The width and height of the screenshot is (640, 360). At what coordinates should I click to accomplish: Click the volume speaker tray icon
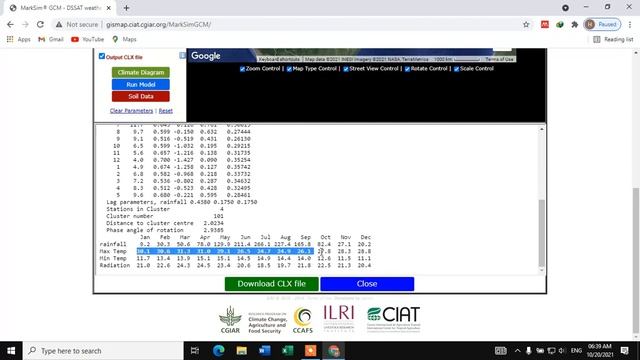click(x=562, y=351)
